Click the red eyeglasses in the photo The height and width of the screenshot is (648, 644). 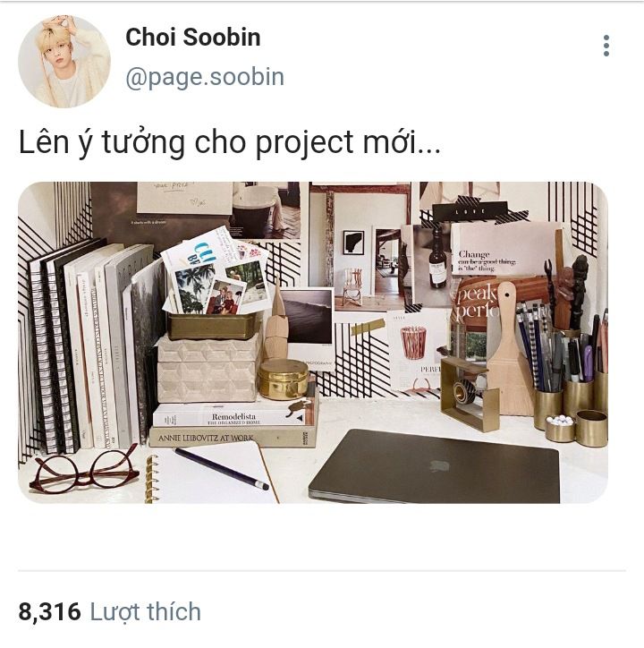coord(84,470)
